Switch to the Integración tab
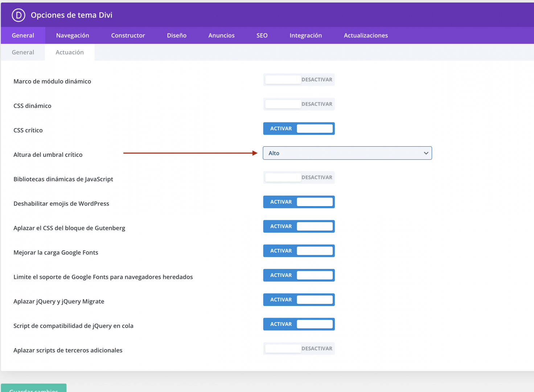Image resolution: width=534 pixels, height=392 pixels. click(x=306, y=36)
